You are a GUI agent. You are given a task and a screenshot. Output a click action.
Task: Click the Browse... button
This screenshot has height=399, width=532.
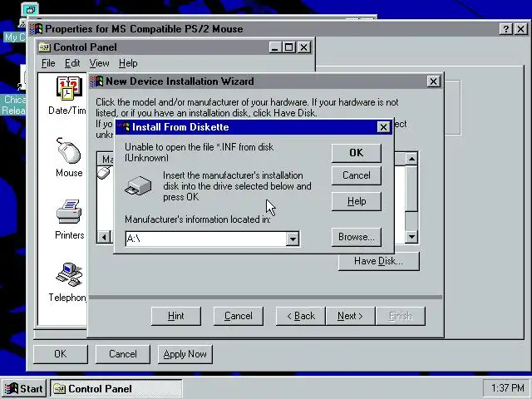(357, 237)
